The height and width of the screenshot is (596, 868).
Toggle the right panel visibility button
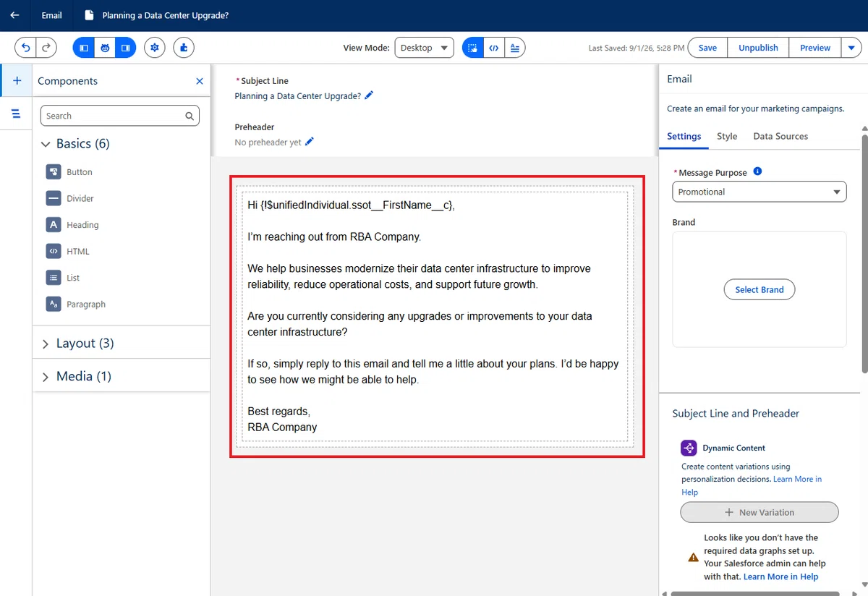pyautogui.click(x=126, y=48)
